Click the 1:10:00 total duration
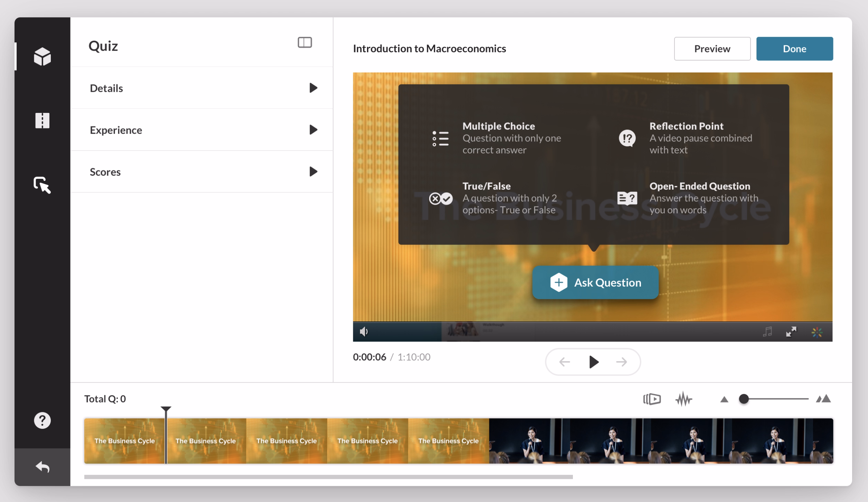 pyautogui.click(x=414, y=357)
